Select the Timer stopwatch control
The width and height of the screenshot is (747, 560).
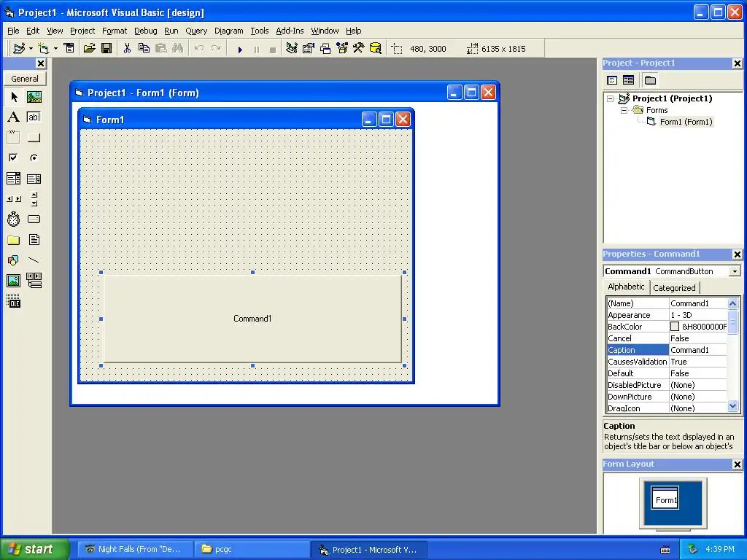14,219
